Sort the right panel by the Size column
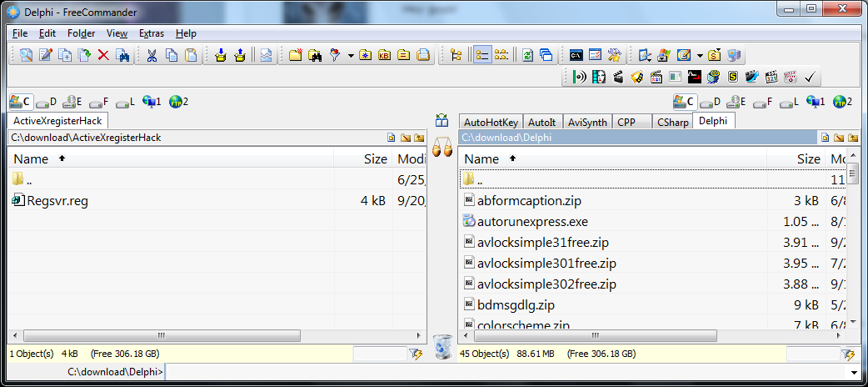This screenshot has height=387, width=868. (x=796, y=158)
